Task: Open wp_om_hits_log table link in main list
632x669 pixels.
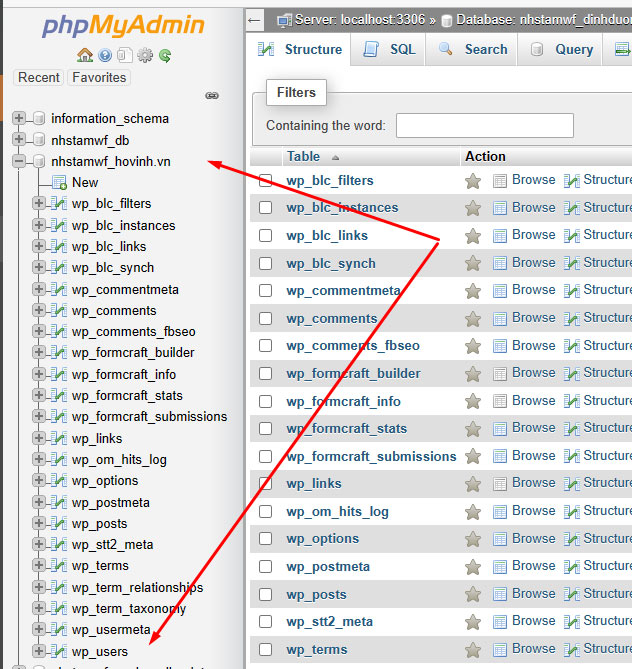Action: click(x=337, y=512)
